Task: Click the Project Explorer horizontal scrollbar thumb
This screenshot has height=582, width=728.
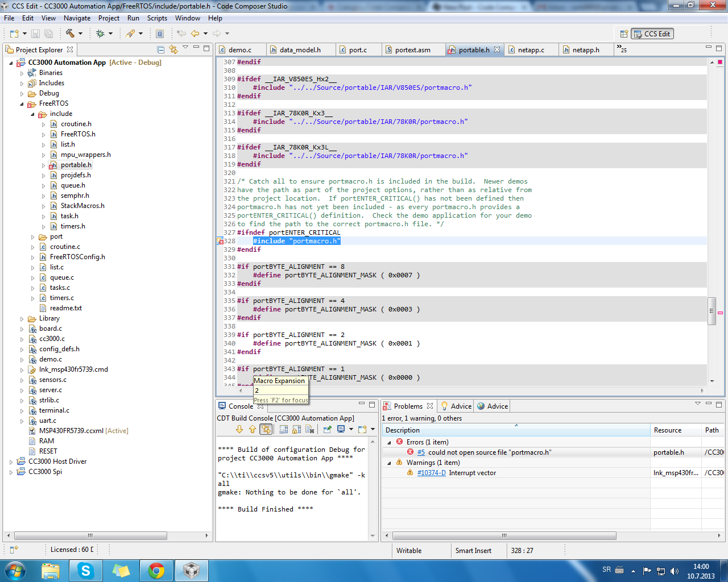Action: click(90, 536)
